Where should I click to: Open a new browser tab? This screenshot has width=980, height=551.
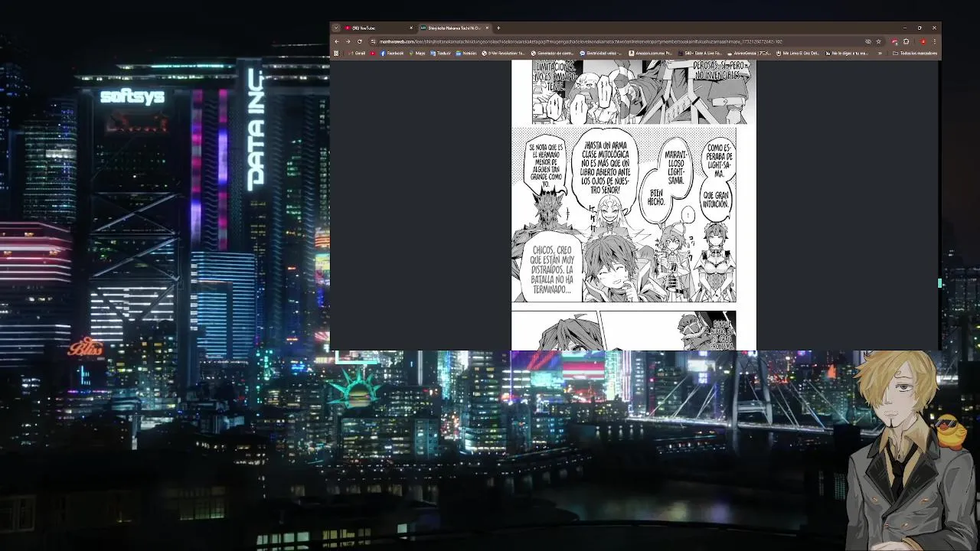point(498,28)
